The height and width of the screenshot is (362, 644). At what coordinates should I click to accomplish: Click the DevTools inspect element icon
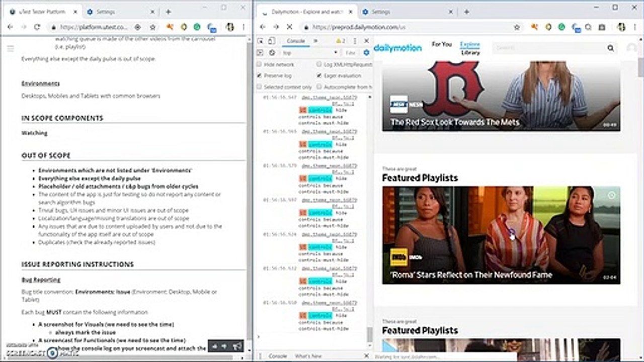pos(260,41)
